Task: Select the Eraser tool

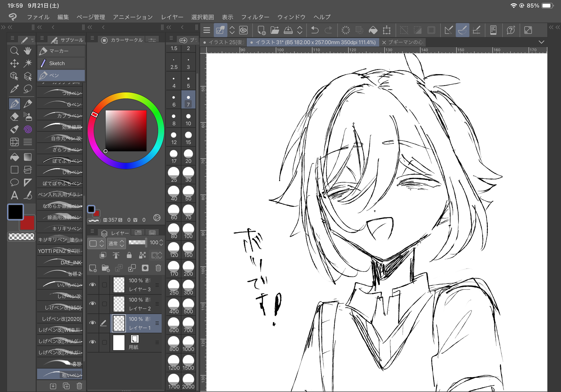Action: 14,117
